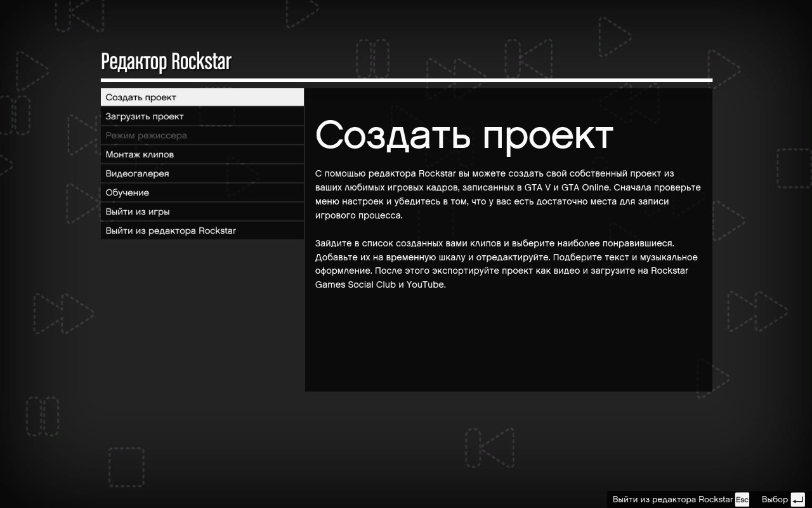The image size is (812, 508).
Task: Open Монтаж клипов
Action: (202, 154)
